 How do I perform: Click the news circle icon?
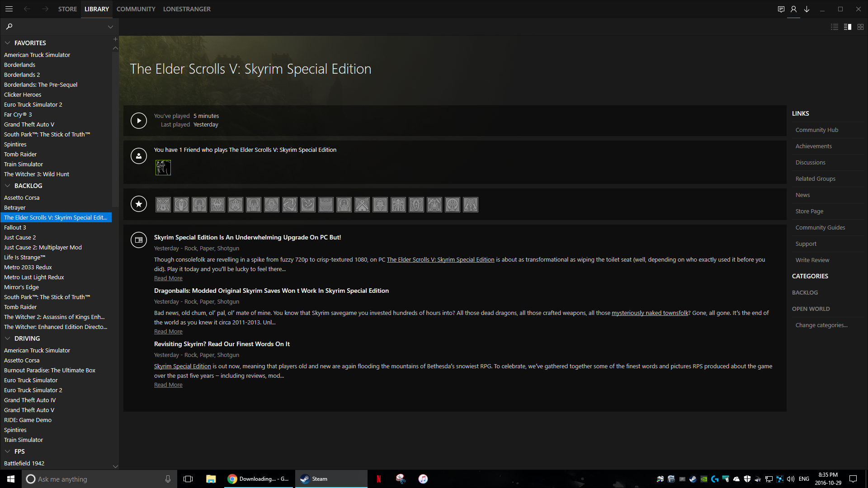[139, 240]
